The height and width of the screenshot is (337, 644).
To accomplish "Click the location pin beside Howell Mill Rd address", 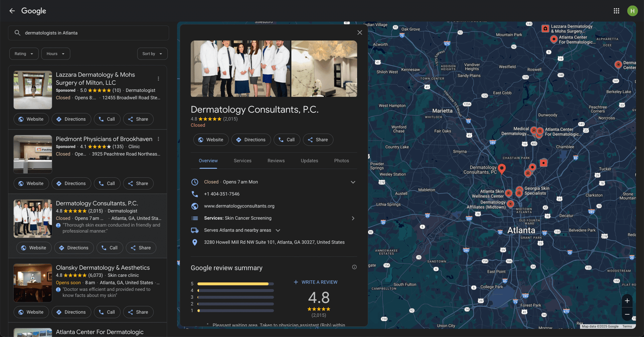I will (195, 242).
